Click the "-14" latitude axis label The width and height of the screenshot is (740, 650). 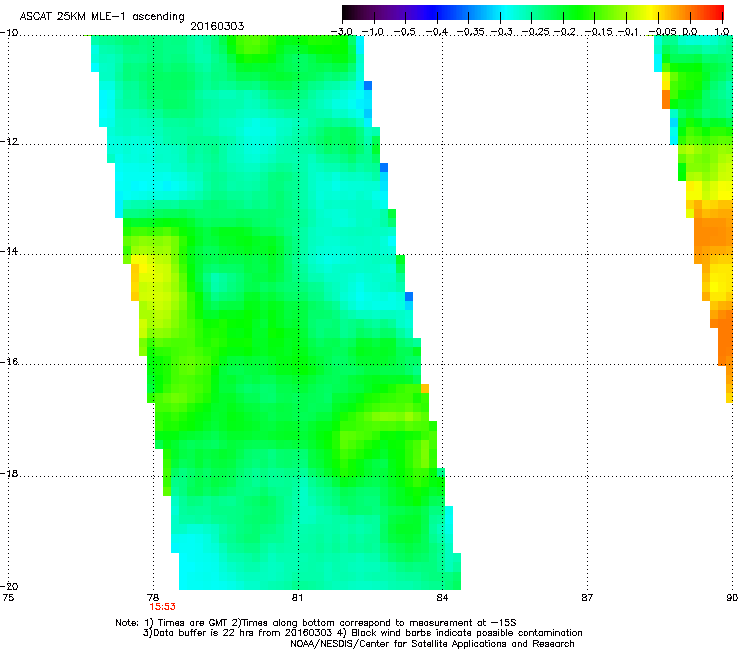(x=9, y=251)
